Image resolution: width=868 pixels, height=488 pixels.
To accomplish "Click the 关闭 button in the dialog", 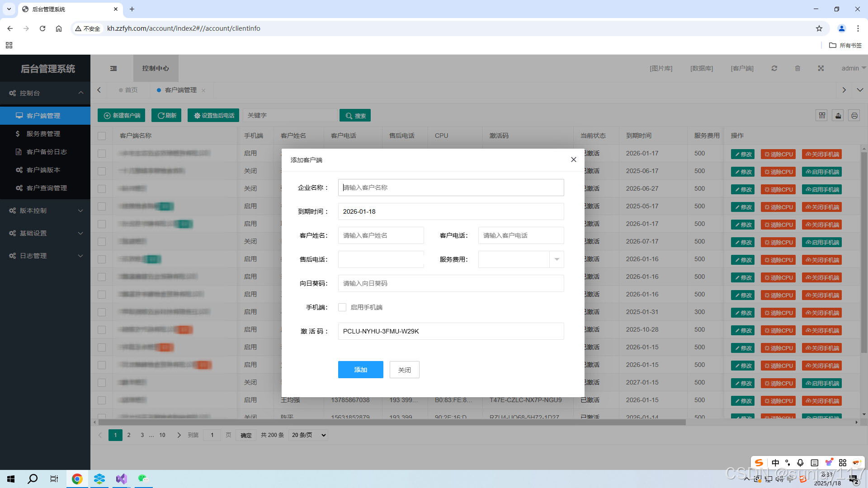I will pyautogui.click(x=404, y=370).
